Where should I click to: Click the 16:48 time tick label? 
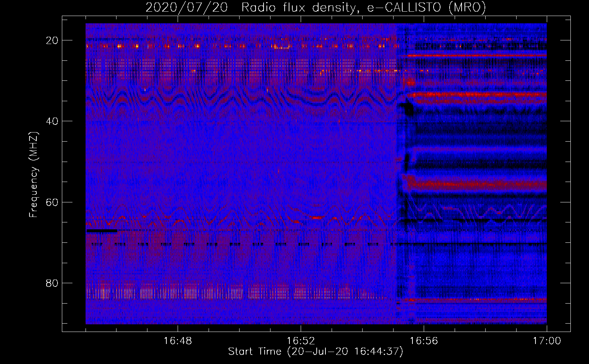tap(178, 341)
